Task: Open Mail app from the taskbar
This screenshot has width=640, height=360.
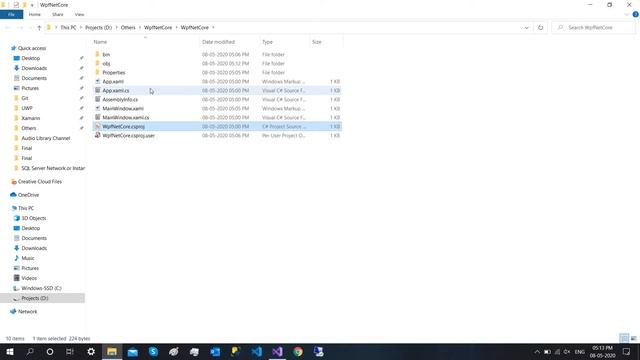Action: [x=133, y=351]
